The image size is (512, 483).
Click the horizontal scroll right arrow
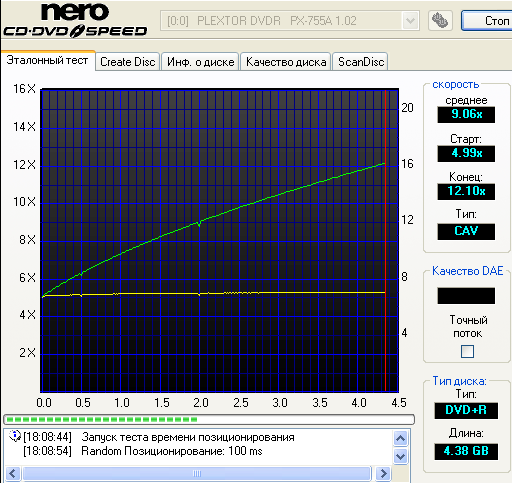383,473
